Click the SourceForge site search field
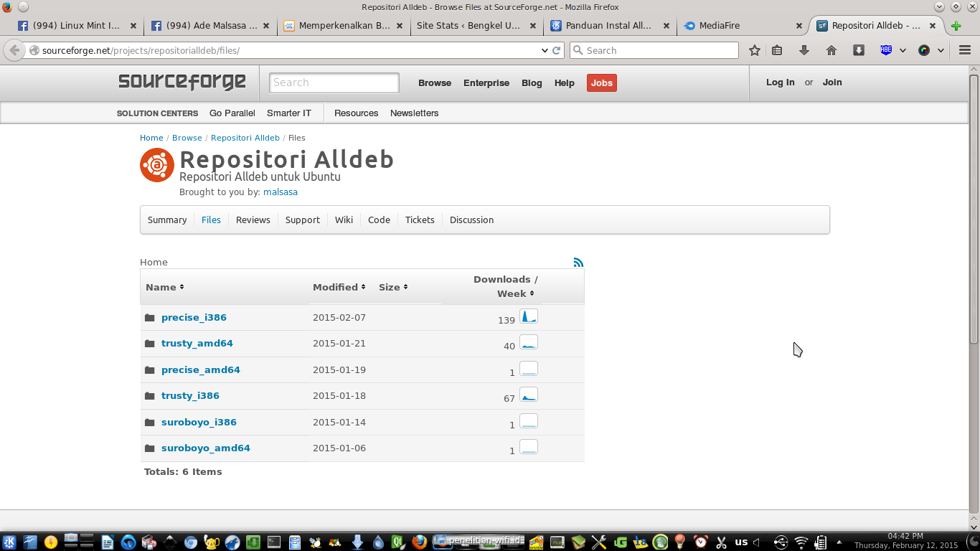 334,83
